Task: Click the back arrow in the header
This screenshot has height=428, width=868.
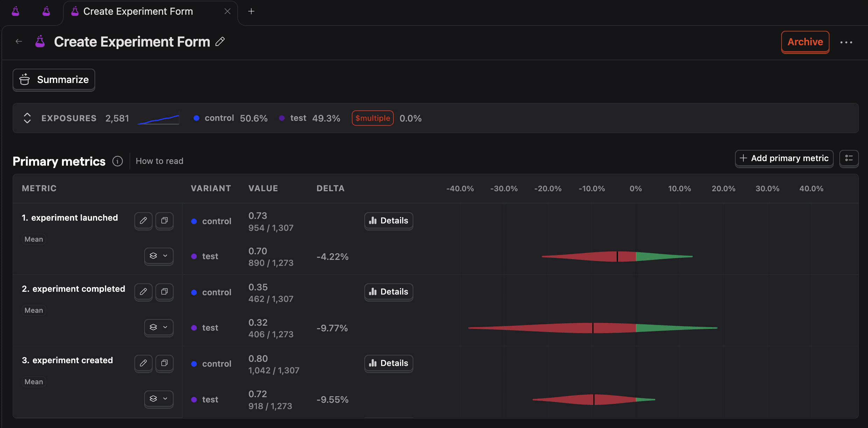Action: click(x=19, y=42)
